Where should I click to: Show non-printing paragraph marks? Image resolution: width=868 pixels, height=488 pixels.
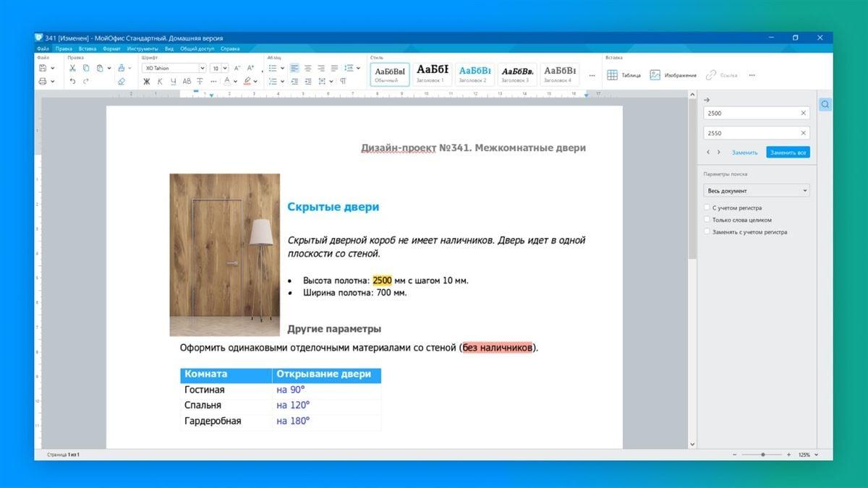pos(342,82)
